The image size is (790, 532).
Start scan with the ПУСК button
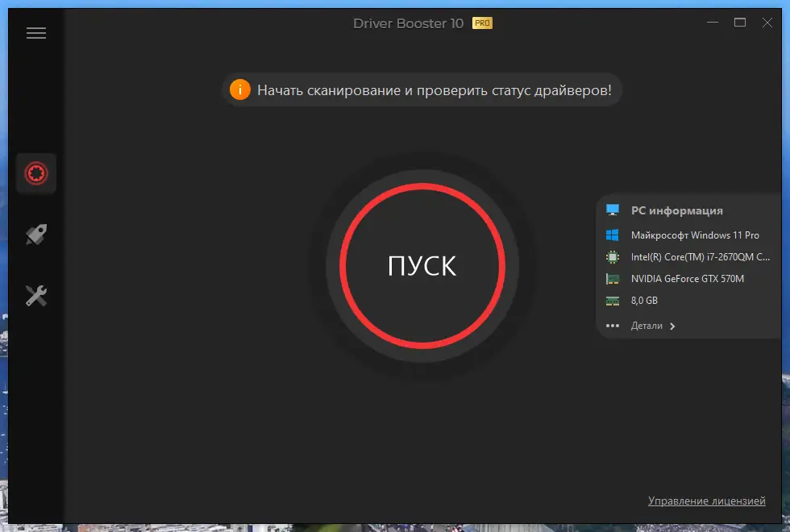[x=422, y=265]
